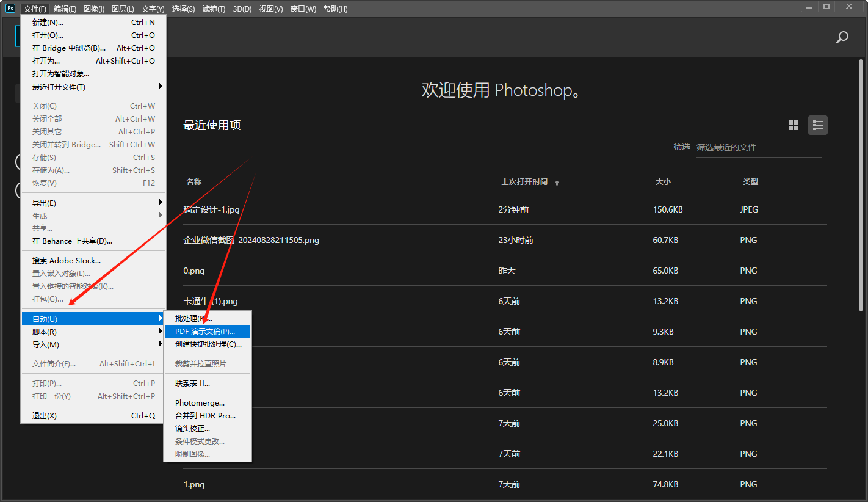Switch recent files to grid view
Image resolution: width=868 pixels, height=502 pixels.
click(794, 125)
